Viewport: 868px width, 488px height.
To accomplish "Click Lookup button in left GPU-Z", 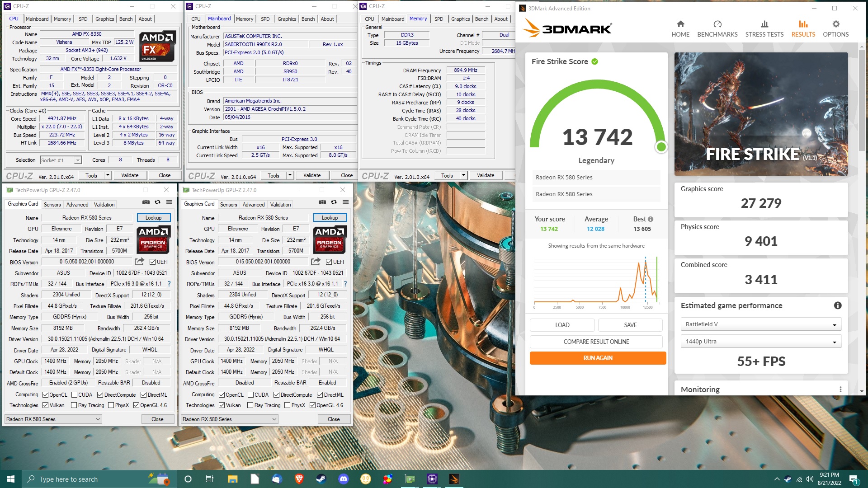I will coord(154,218).
